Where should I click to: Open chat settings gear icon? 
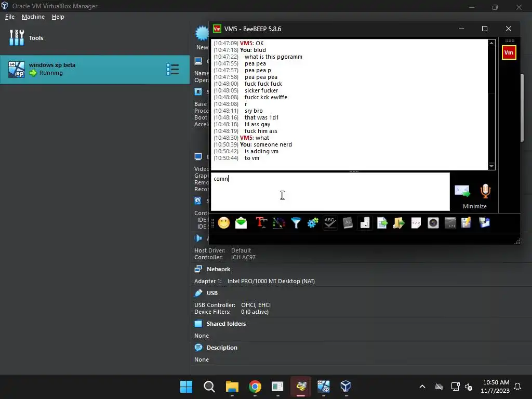[313, 223]
